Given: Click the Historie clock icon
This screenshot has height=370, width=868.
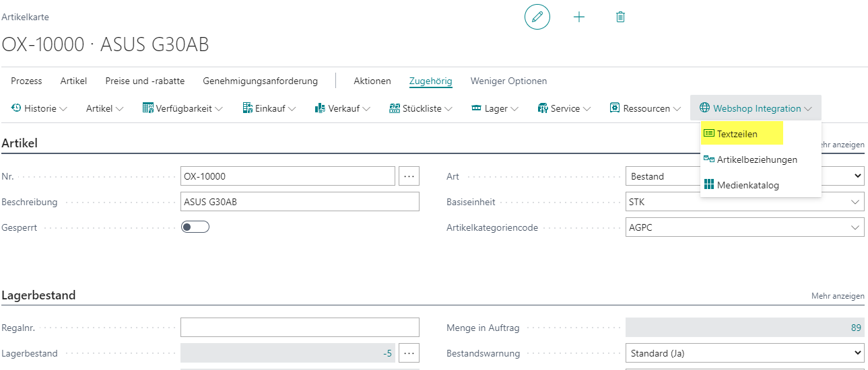Looking at the screenshot, I should [x=17, y=108].
